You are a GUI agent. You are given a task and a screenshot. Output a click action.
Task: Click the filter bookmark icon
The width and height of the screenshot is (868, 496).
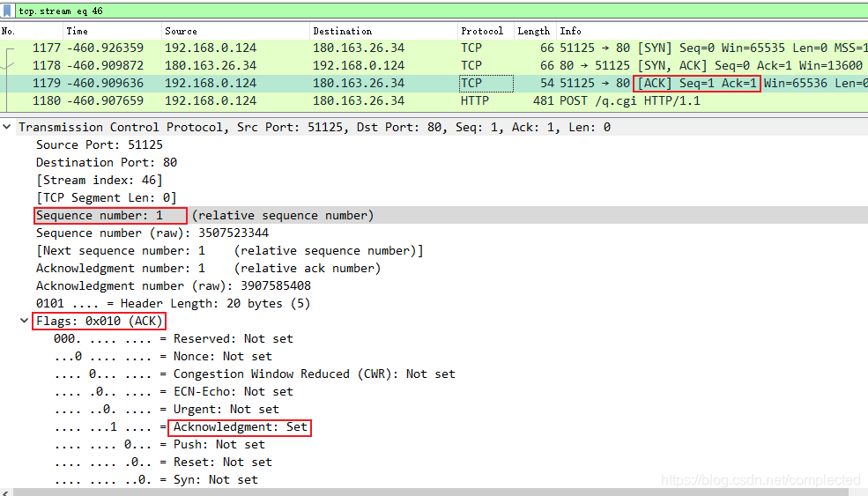coord(7,11)
